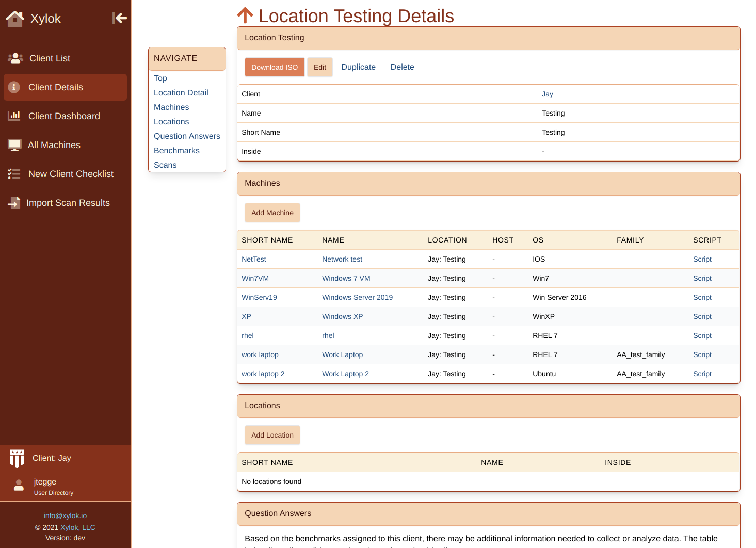Screen dimensions: 756x548
Task: Go to All Machines page
Action: pos(54,145)
